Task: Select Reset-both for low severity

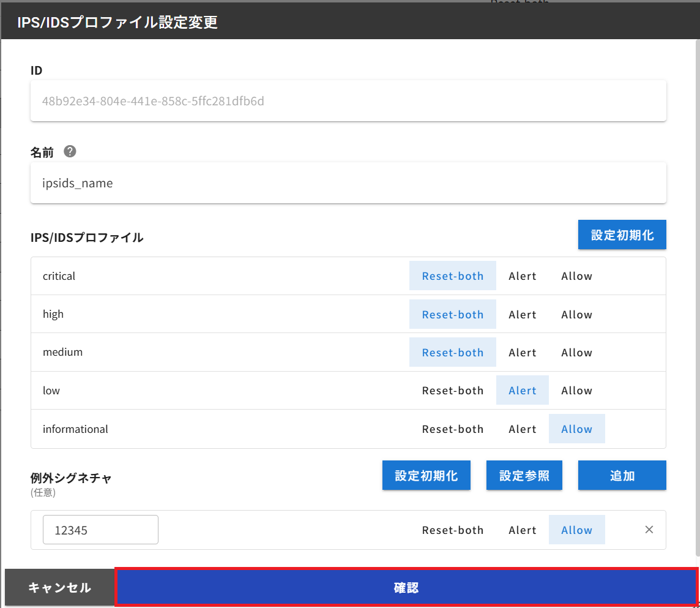Action: pyautogui.click(x=452, y=391)
